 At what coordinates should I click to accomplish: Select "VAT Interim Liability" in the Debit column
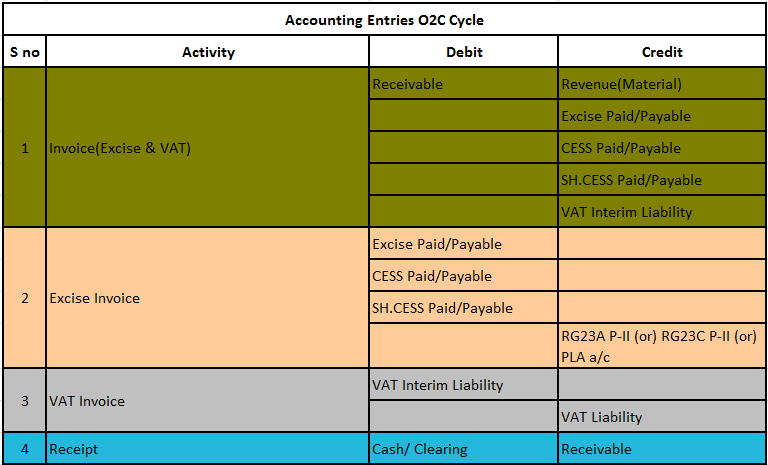463,384
